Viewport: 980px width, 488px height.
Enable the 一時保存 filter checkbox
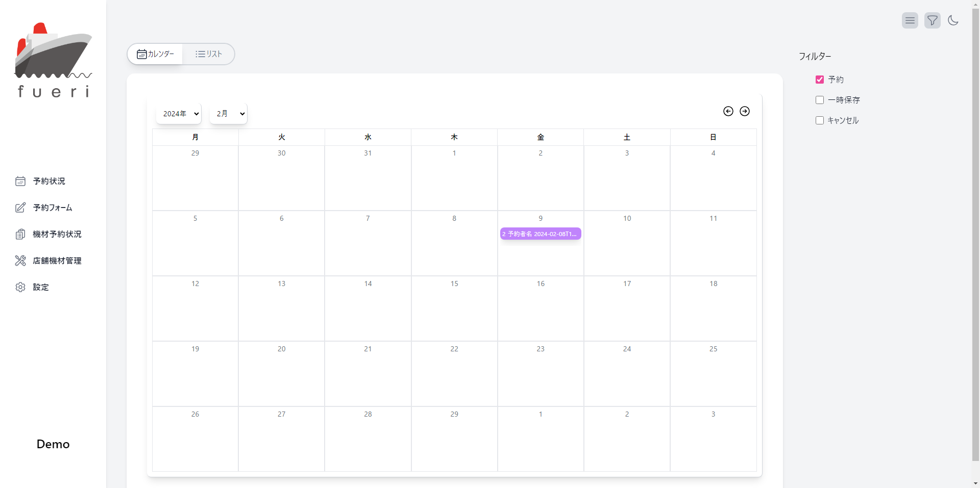[820, 100]
